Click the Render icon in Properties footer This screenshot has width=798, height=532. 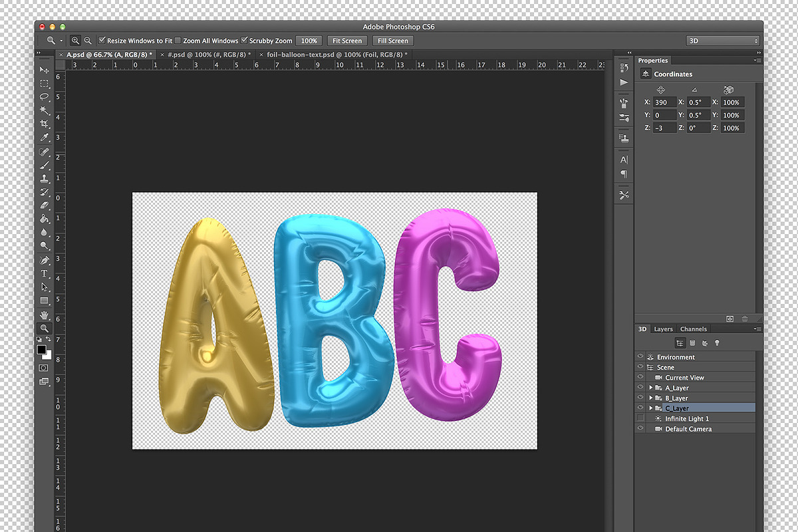click(730, 320)
